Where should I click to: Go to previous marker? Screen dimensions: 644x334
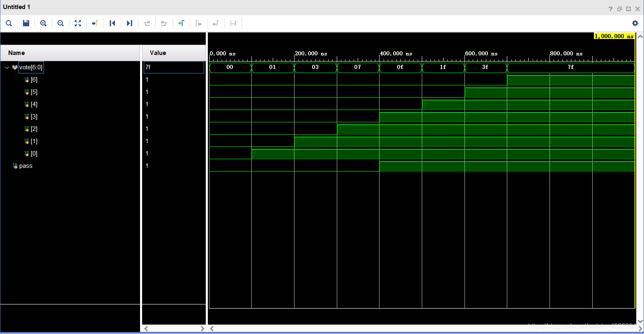198,23
